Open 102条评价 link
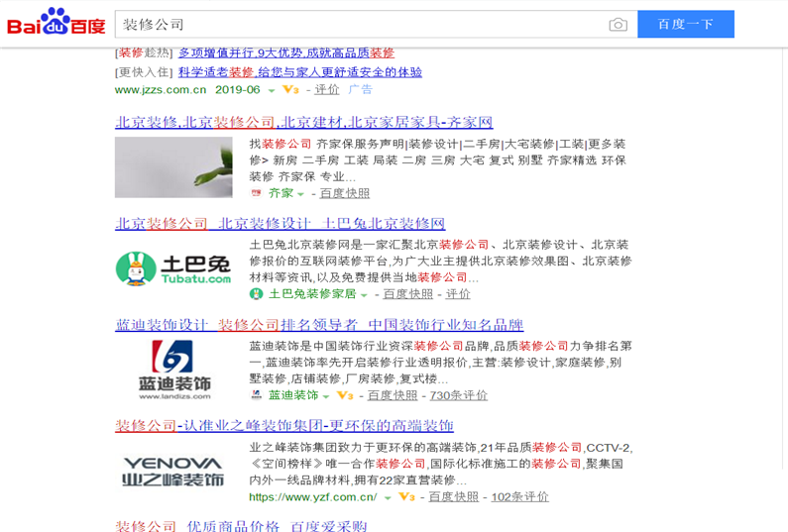 click(519, 497)
